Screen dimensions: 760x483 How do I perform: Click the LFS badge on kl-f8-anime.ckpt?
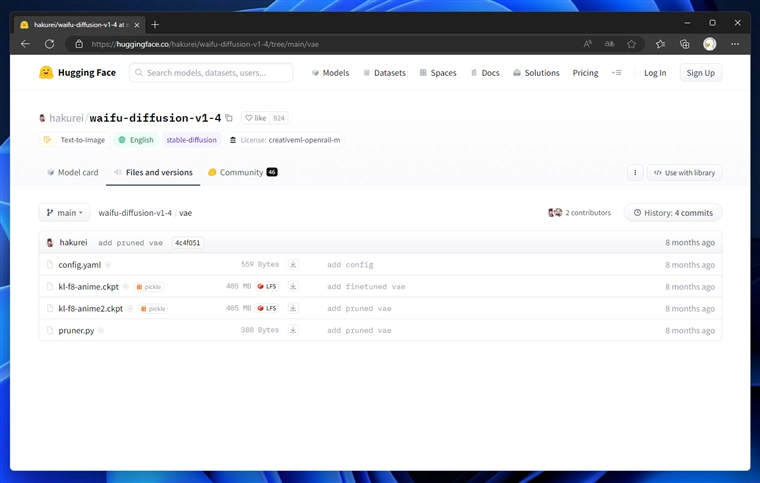coord(267,286)
